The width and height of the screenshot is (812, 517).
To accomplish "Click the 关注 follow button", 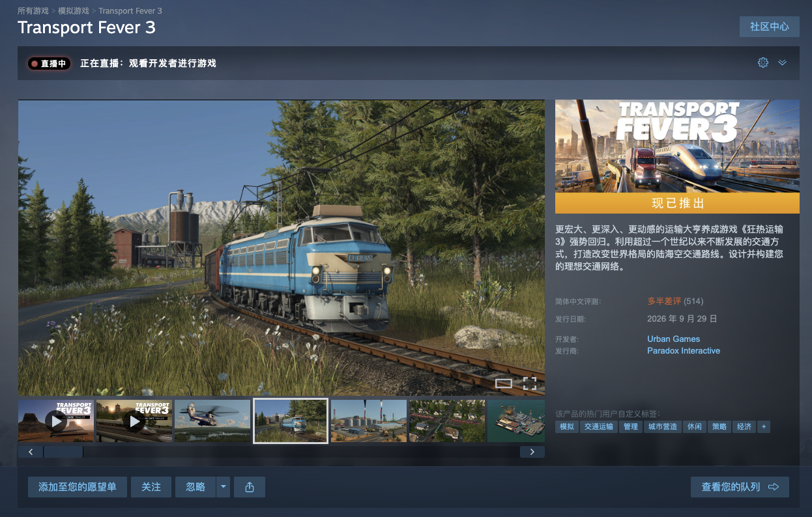I will [x=151, y=487].
